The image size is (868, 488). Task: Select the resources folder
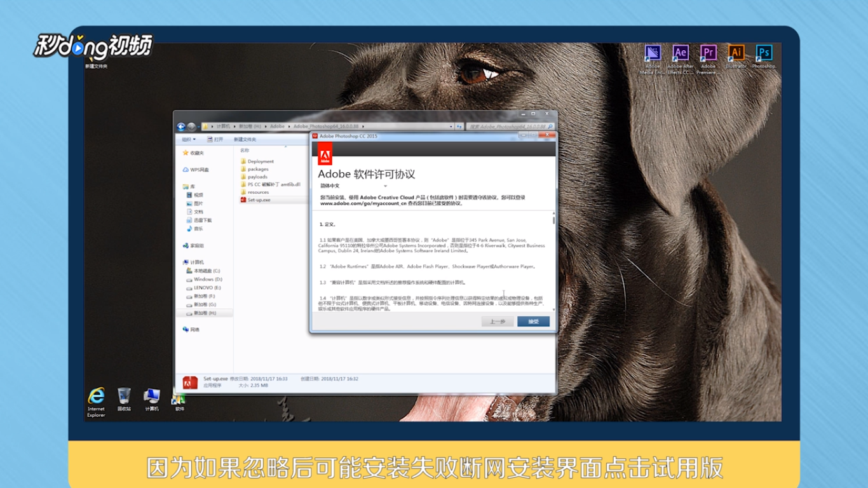pos(255,192)
